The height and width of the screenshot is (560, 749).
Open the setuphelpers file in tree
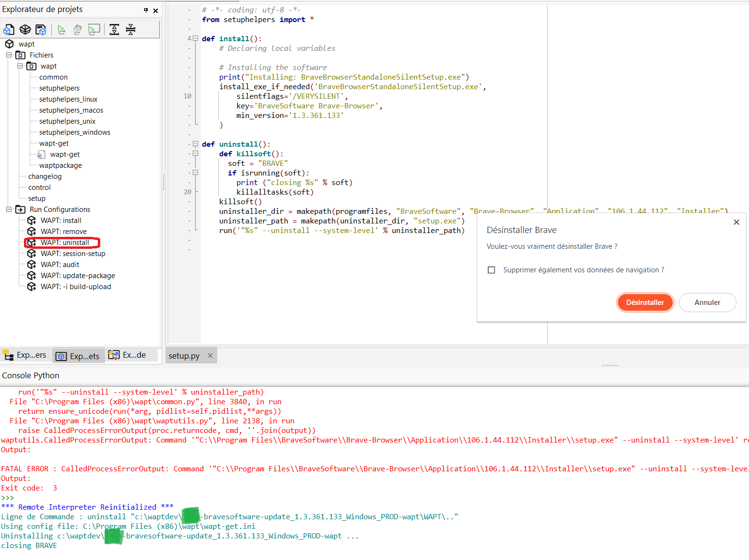coord(59,88)
